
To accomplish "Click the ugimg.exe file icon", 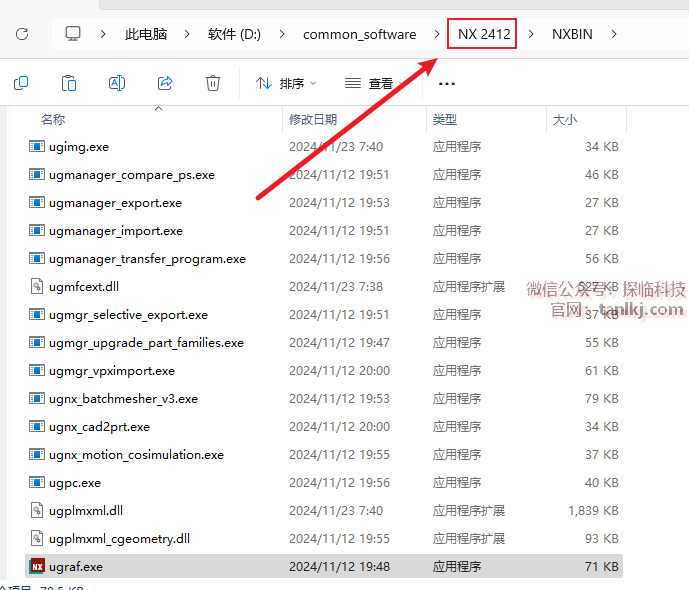I will [37, 146].
